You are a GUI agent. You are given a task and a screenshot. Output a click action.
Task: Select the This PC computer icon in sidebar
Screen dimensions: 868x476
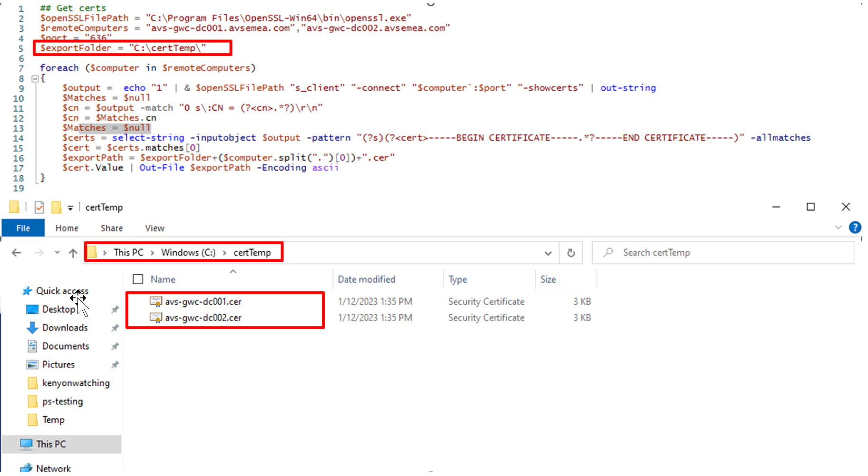[x=26, y=444]
